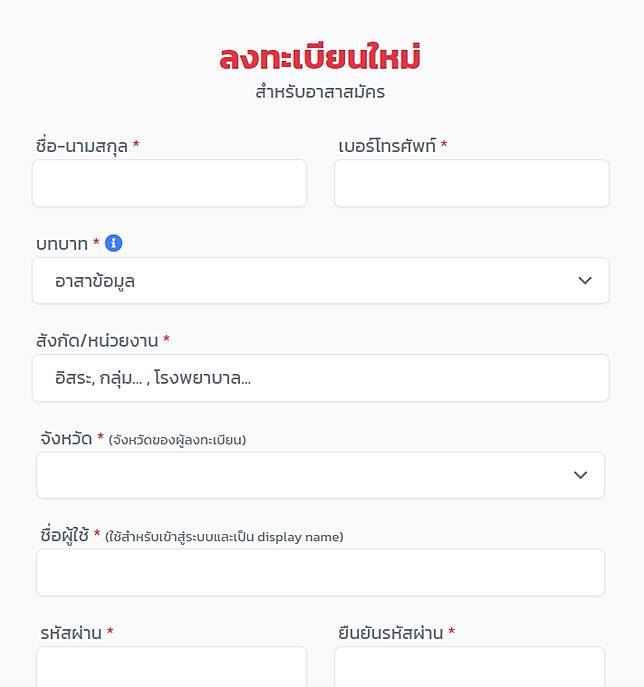Click the ชื่อ-นามสกุล label text
The height and width of the screenshot is (687, 644).
click(82, 146)
